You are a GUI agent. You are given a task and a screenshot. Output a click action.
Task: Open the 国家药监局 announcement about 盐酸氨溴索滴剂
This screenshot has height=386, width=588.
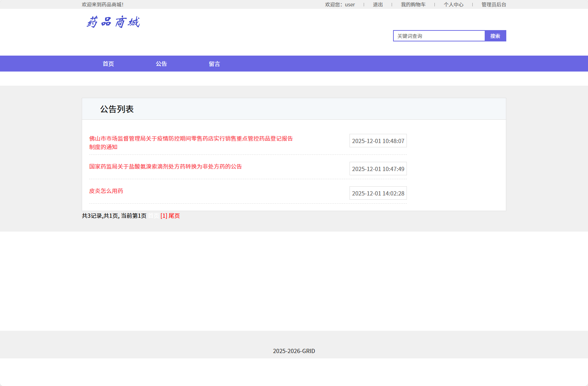[165, 166]
